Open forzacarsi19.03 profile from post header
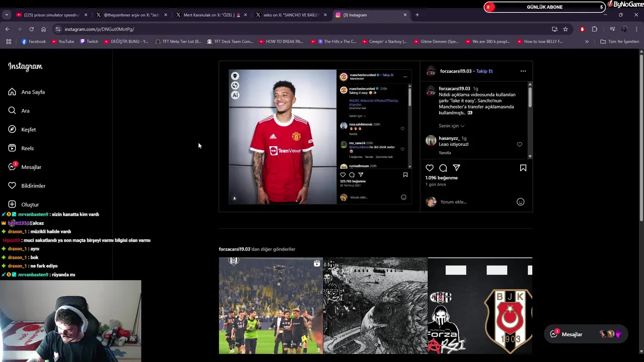The image size is (644, 362). [455, 71]
